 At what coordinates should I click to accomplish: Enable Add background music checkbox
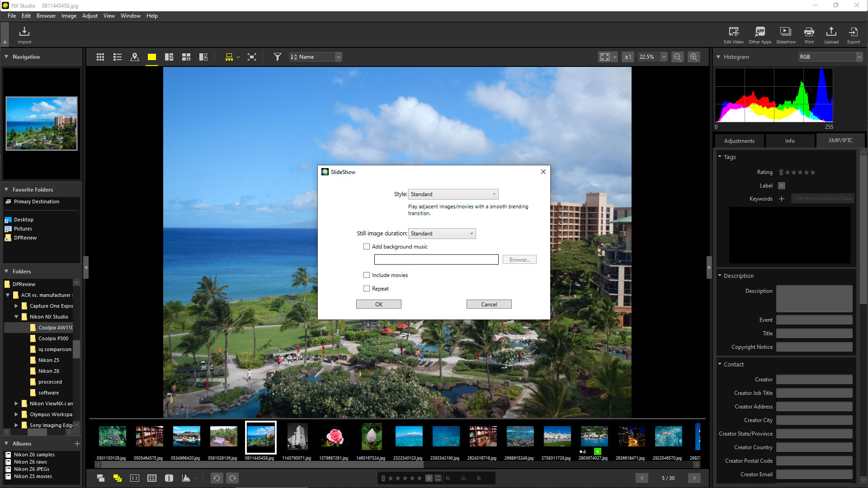pos(367,247)
